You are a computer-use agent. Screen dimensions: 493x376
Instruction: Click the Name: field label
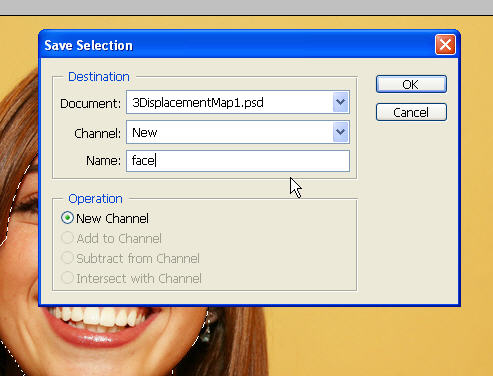(x=103, y=161)
